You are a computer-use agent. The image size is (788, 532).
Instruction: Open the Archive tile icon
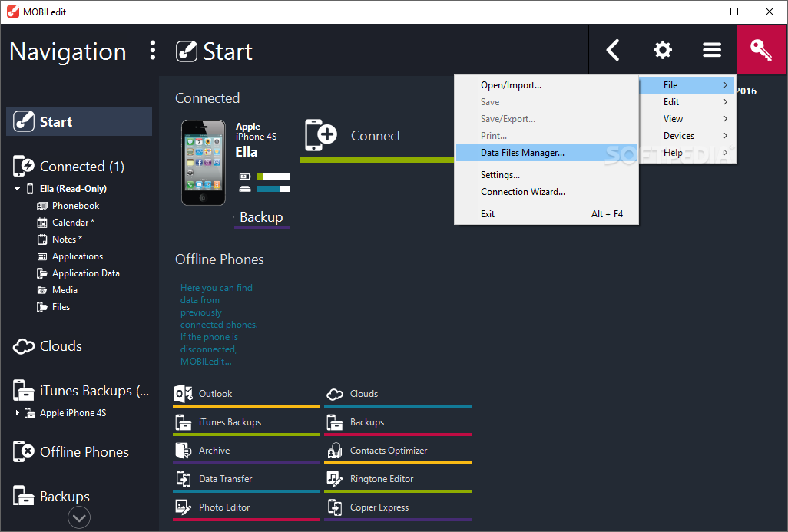point(184,451)
